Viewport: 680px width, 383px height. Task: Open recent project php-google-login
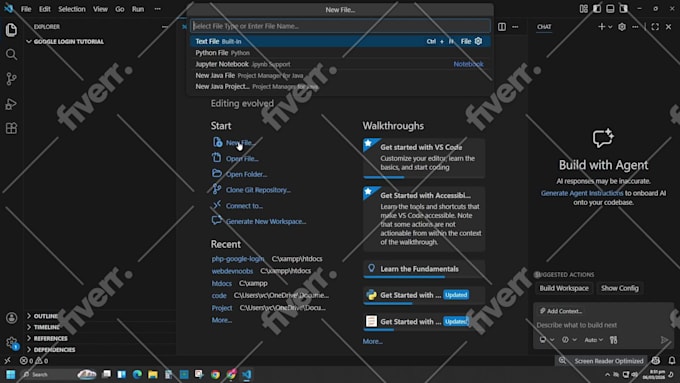238,259
